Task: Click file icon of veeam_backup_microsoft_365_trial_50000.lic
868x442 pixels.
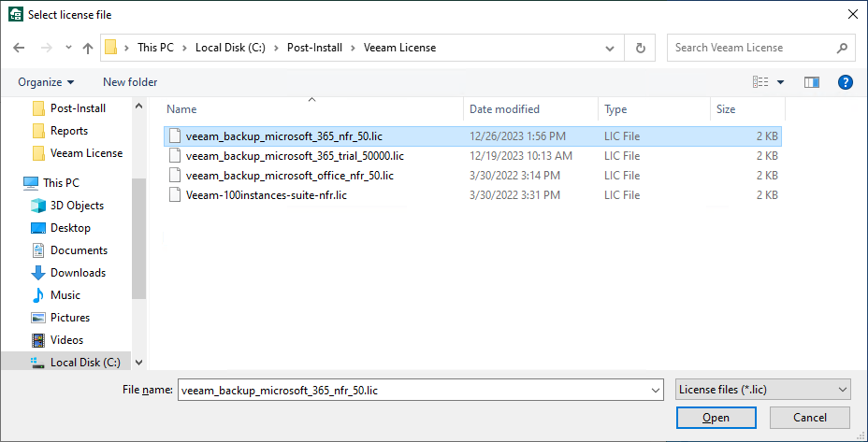Action: (175, 156)
